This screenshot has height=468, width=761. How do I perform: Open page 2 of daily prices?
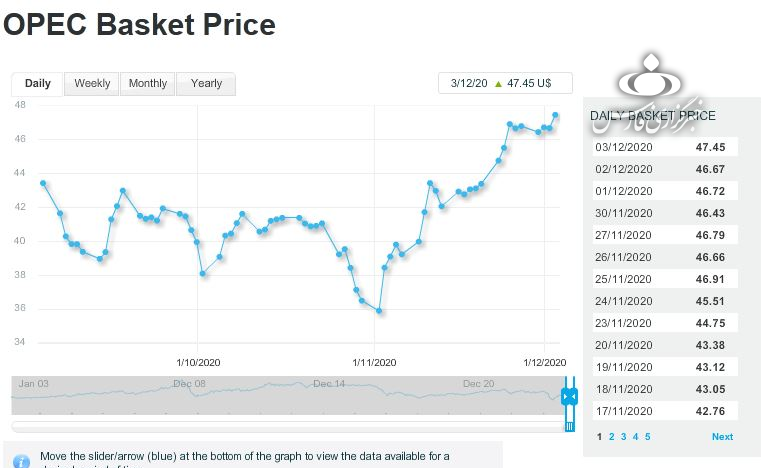point(611,437)
